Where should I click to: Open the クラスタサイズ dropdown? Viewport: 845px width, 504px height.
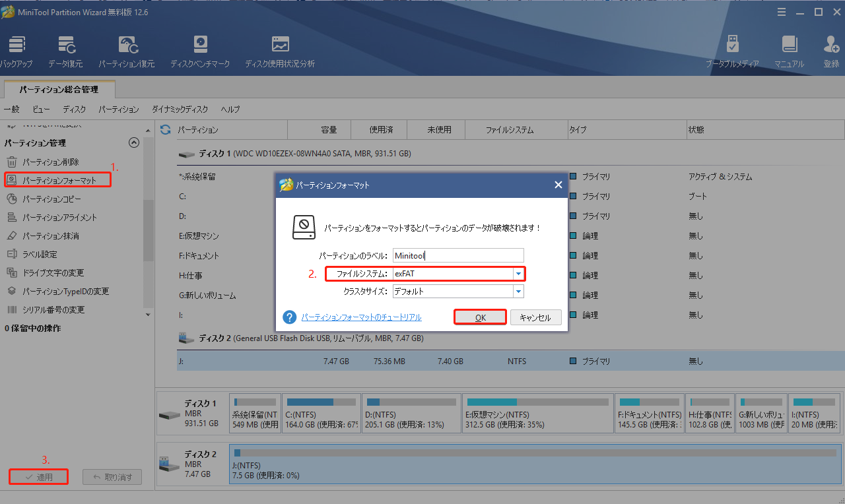(518, 290)
